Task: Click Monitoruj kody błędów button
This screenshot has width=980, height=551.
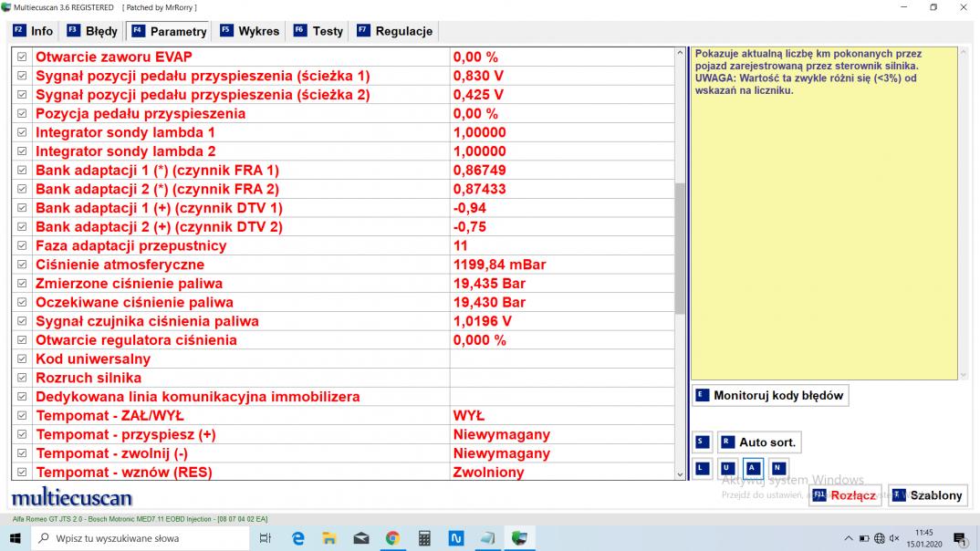Action: point(770,396)
